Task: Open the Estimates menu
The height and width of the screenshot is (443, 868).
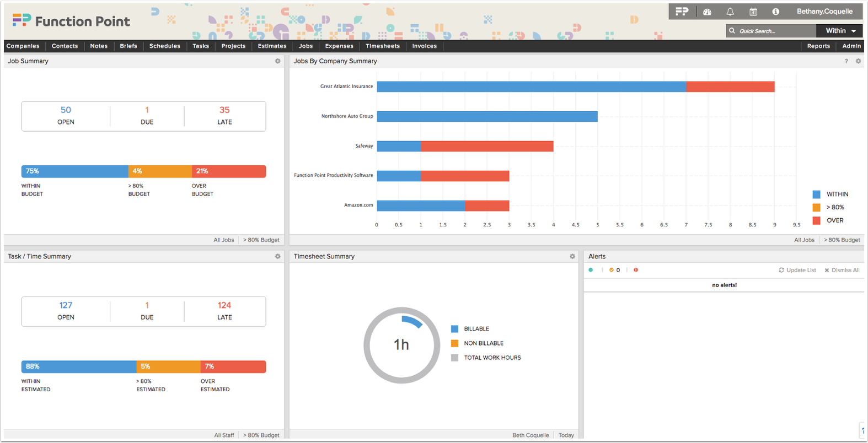Action: point(272,46)
